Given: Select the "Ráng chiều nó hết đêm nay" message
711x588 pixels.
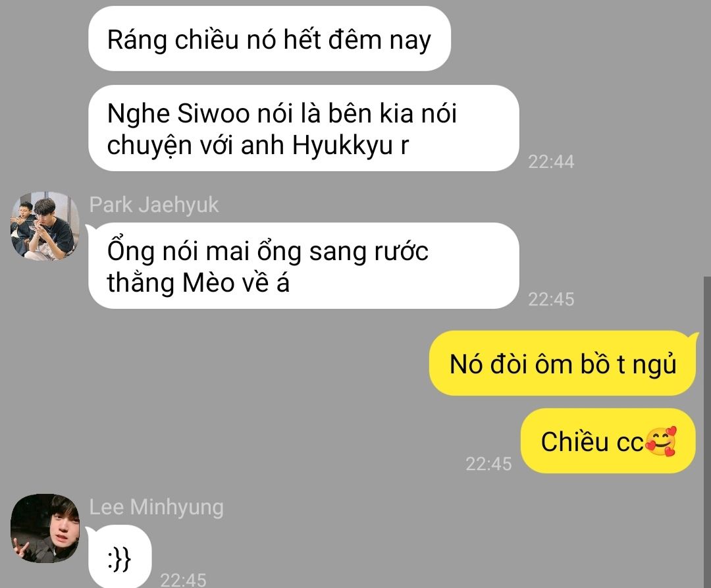Looking at the screenshot, I should click(269, 39).
